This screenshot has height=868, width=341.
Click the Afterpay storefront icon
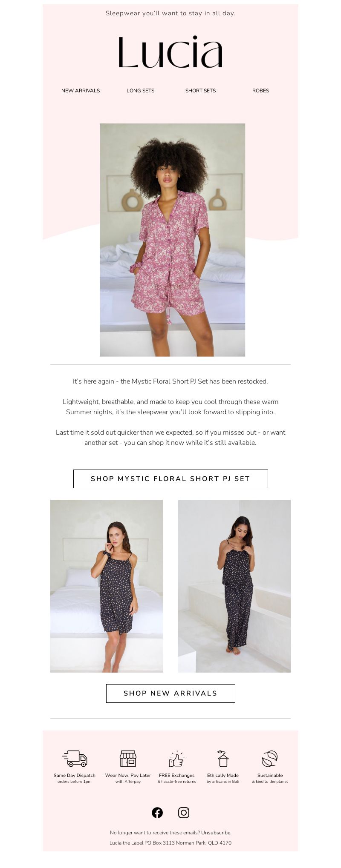(x=128, y=759)
